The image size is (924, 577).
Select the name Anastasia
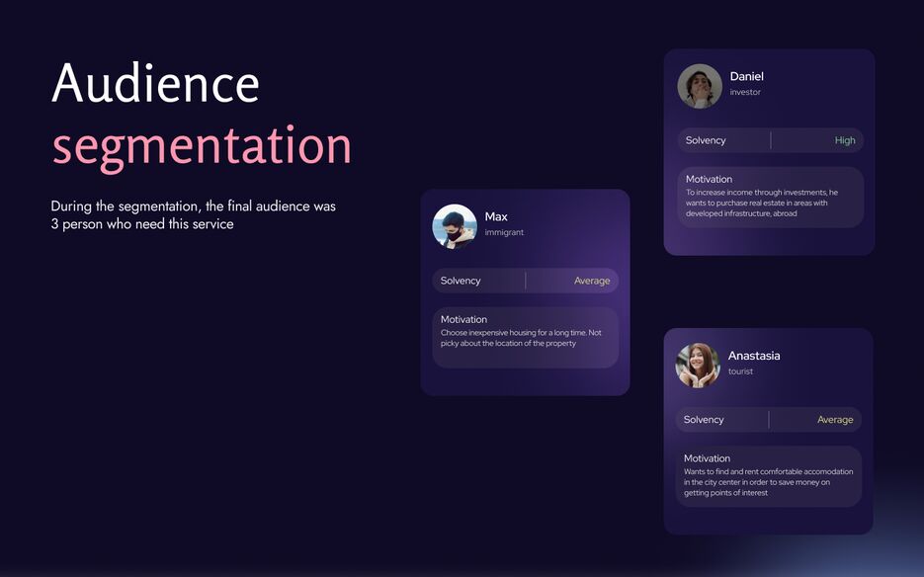(x=754, y=356)
